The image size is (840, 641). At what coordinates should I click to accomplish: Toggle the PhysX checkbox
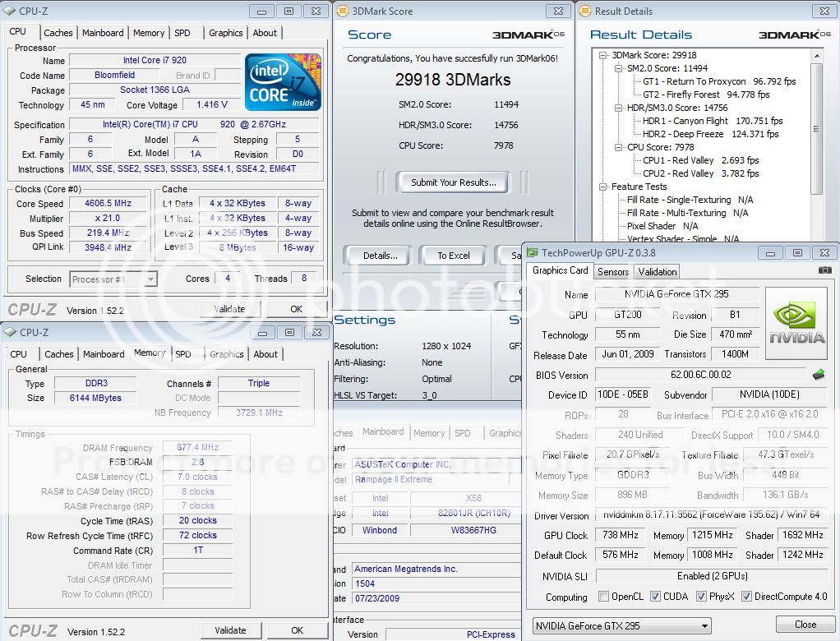click(701, 596)
